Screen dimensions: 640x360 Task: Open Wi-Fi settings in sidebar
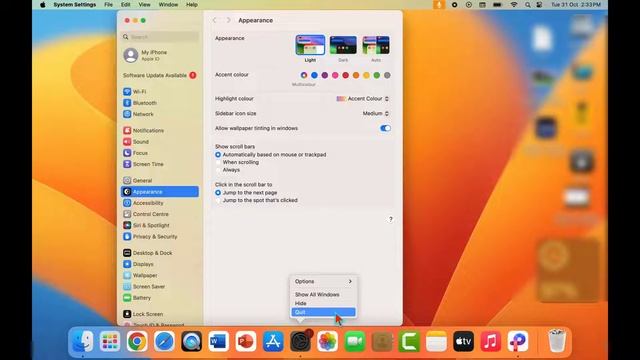(160, 91)
